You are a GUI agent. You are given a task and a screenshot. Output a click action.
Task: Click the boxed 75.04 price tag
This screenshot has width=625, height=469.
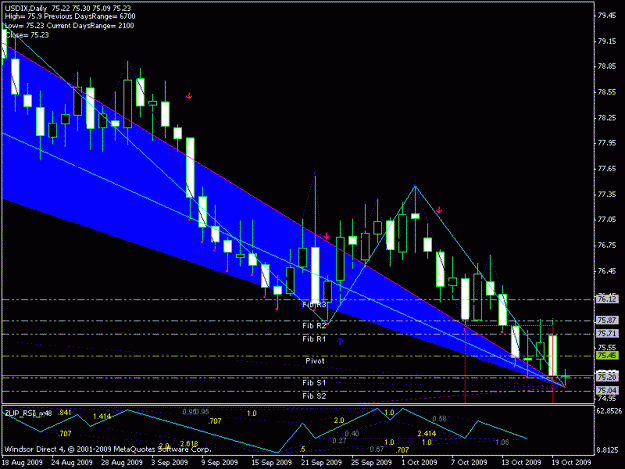(607, 390)
